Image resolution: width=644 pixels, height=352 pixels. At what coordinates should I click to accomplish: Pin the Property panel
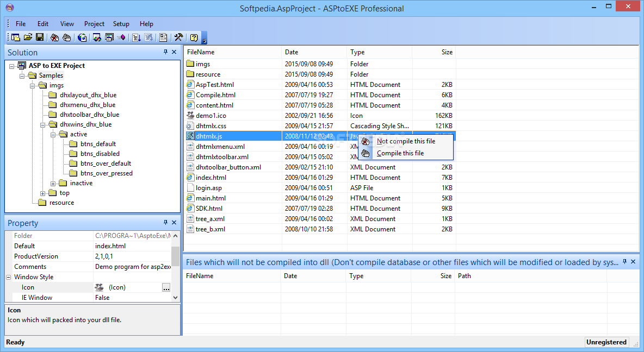[165, 222]
